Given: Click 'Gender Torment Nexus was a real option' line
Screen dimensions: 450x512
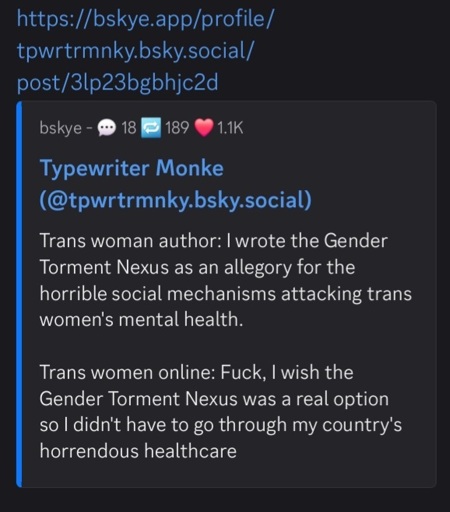Looking at the screenshot, I should pyautogui.click(x=214, y=399).
